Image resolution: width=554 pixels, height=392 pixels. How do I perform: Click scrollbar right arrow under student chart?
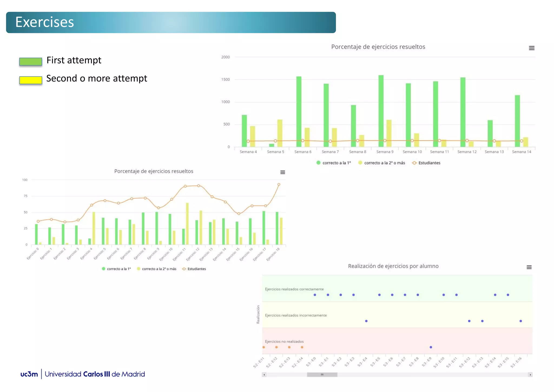click(x=530, y=375)
